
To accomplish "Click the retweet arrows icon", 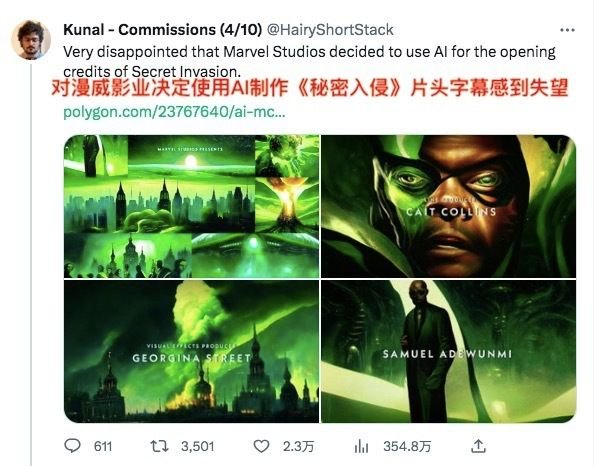I will pyautogui.click(x=159, y=446).
